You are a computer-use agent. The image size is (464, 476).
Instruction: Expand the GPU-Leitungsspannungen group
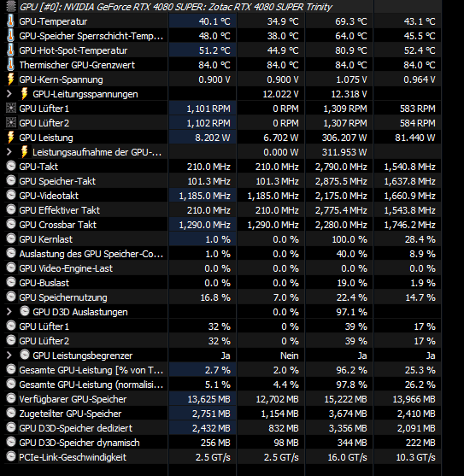pyautogui.click(x=9, y=94)
